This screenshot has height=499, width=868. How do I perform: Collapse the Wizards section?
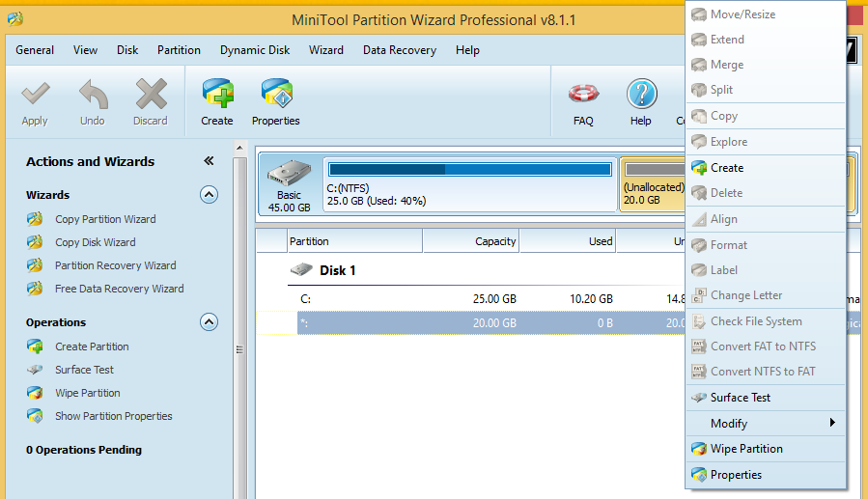coord(209,195)
